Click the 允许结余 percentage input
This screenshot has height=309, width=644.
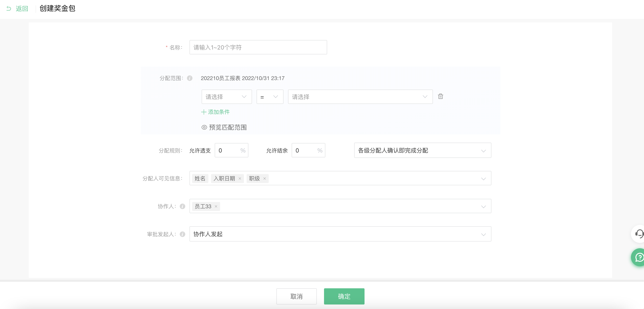[x=308, y=150]
